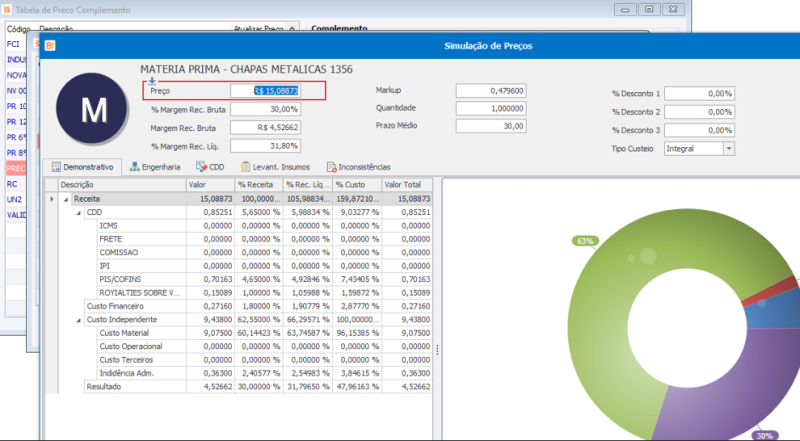The height and width of the screenshot is (441, 800).
Task: Sort by the Valor Total column header
Action: (407, 185)
